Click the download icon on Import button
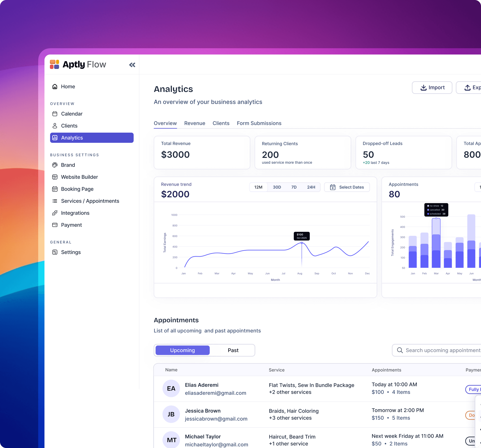Screen dimensions: 481x448 pyautogui.click(x=423, y=87)
